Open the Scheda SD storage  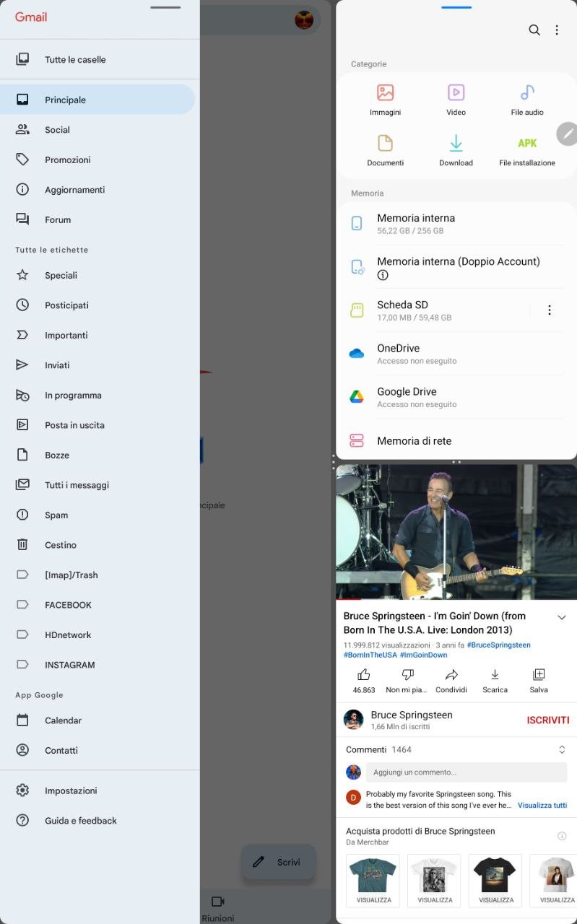coord(432,310)
